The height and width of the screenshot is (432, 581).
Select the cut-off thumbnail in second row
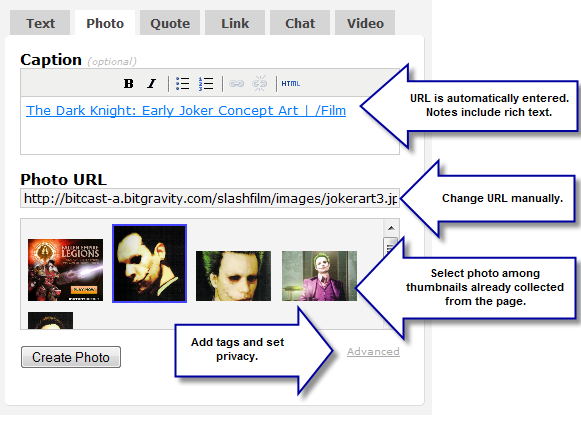[50, 320]
